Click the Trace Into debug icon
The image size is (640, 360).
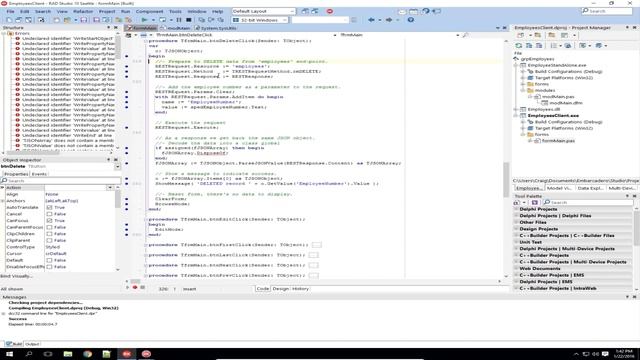(202, 20)
